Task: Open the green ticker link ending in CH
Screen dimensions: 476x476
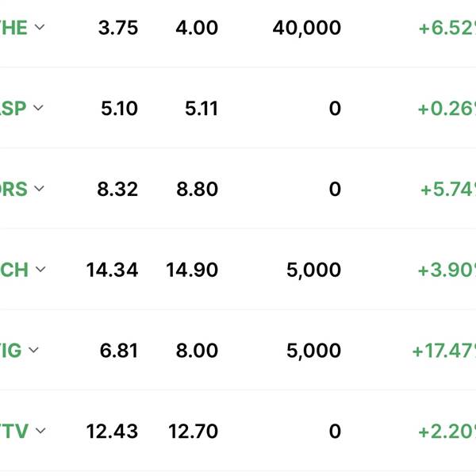Action: coord(14,270)
